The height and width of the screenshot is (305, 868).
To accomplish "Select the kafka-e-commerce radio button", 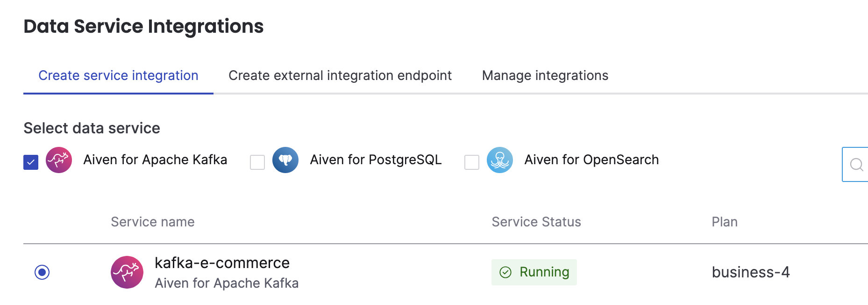I will (x=42, y=272).
